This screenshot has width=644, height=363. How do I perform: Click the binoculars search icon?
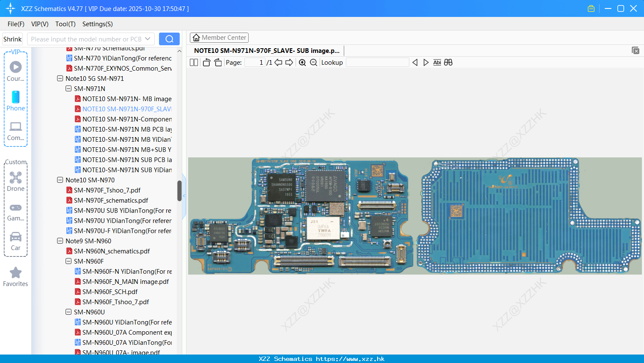[448, 62]
